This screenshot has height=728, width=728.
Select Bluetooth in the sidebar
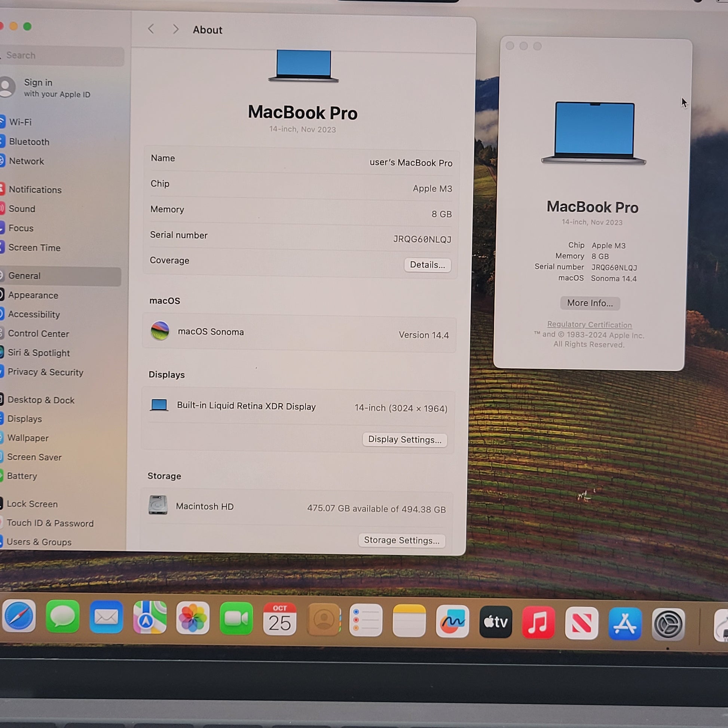(29, 142)
